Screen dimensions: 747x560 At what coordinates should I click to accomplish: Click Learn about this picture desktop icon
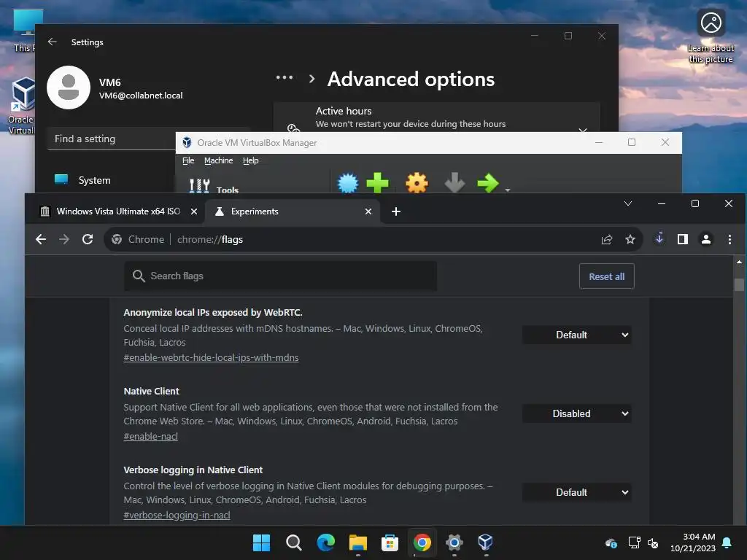click(x=711, y=36)
